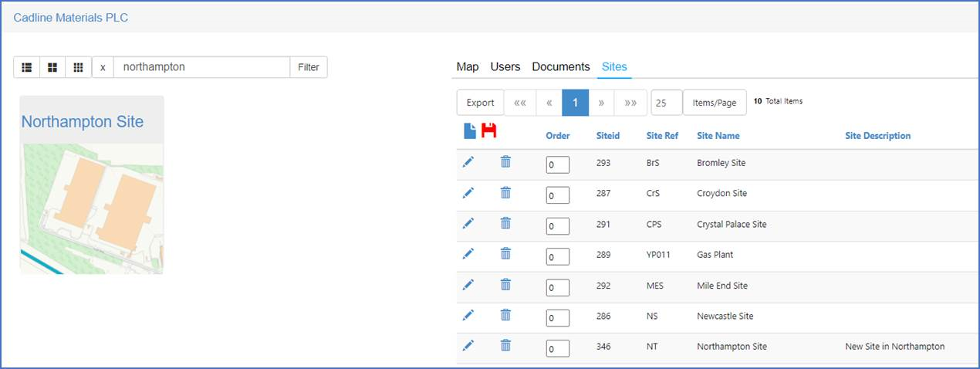Sort by Site Ref column header

(x=662, y=136)
